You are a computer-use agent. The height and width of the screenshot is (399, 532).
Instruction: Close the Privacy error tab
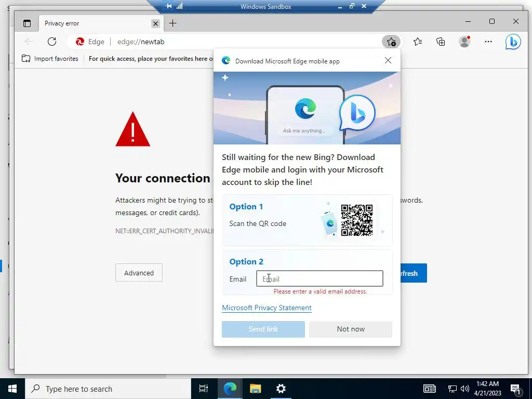coord(155,23)
